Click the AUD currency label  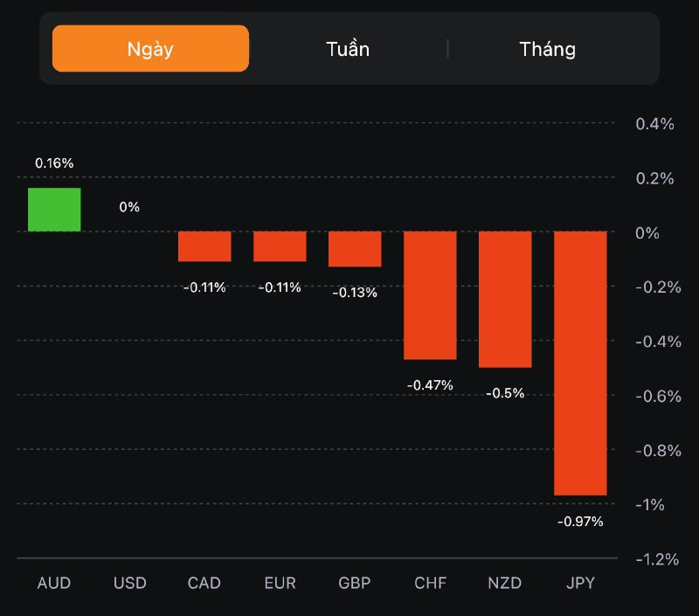click(x=54, y=583)
